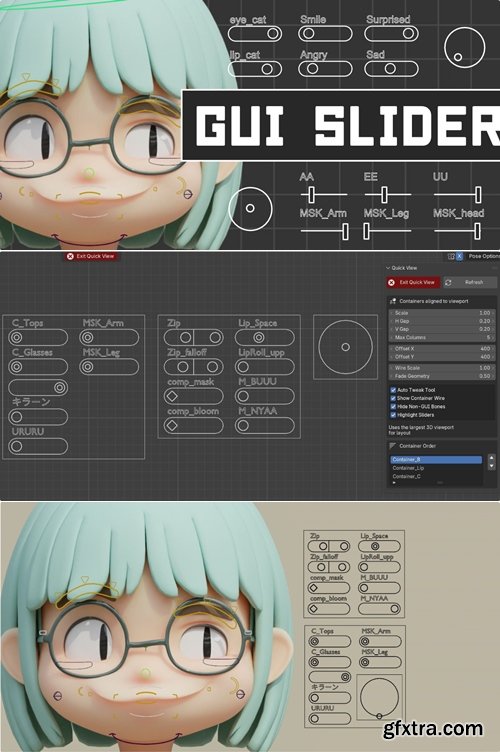Move the selected container down with the down arrow
The height and width of the screenshot is (752, 500).
pos(491,465)
